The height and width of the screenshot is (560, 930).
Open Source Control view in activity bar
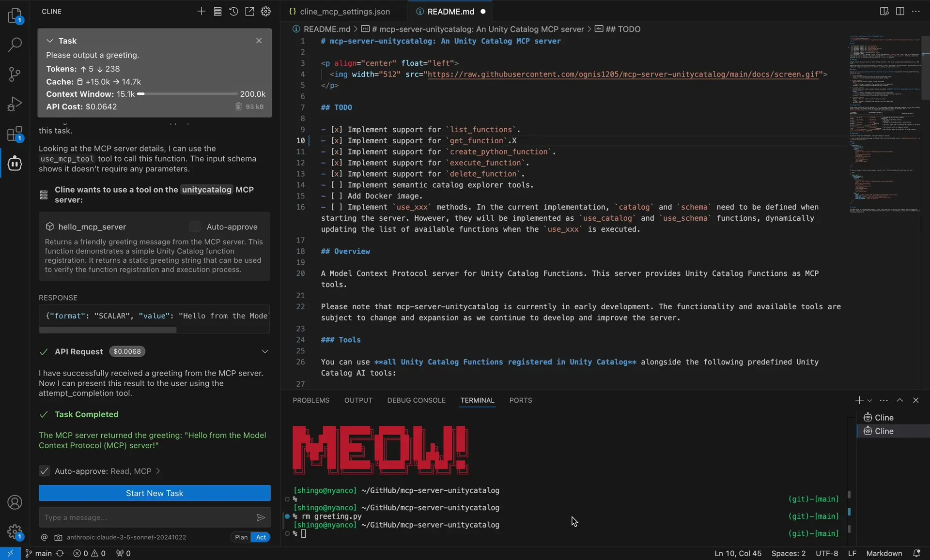pos(15,74)
